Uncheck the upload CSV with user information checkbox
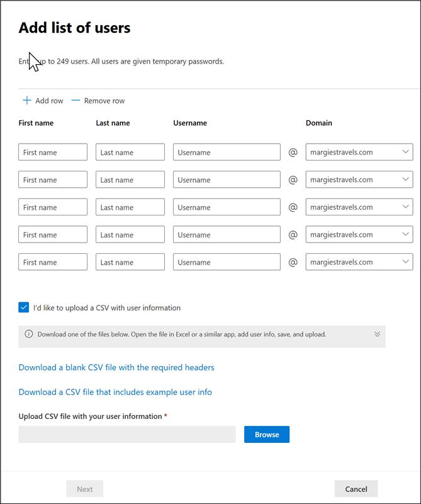This screenshot has width=421, height=504. tap(24, 308)
